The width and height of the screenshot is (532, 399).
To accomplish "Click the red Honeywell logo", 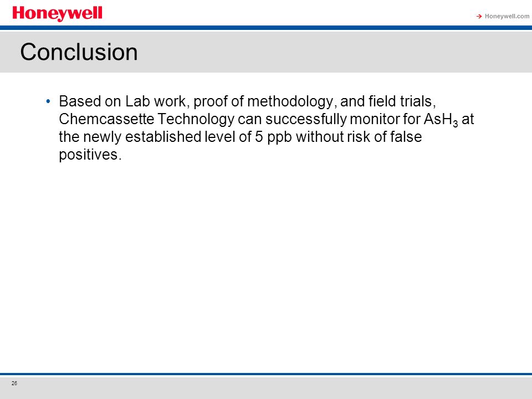I will pyautogui.click(x=57, y=13).
